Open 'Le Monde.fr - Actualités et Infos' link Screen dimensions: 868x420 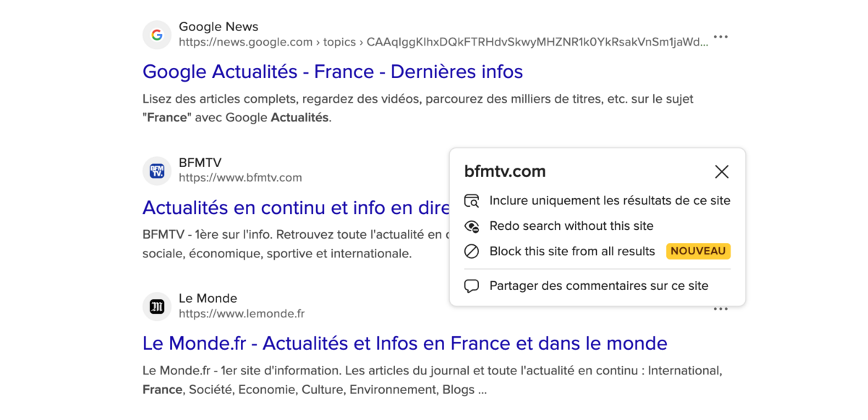pos(405,343)
